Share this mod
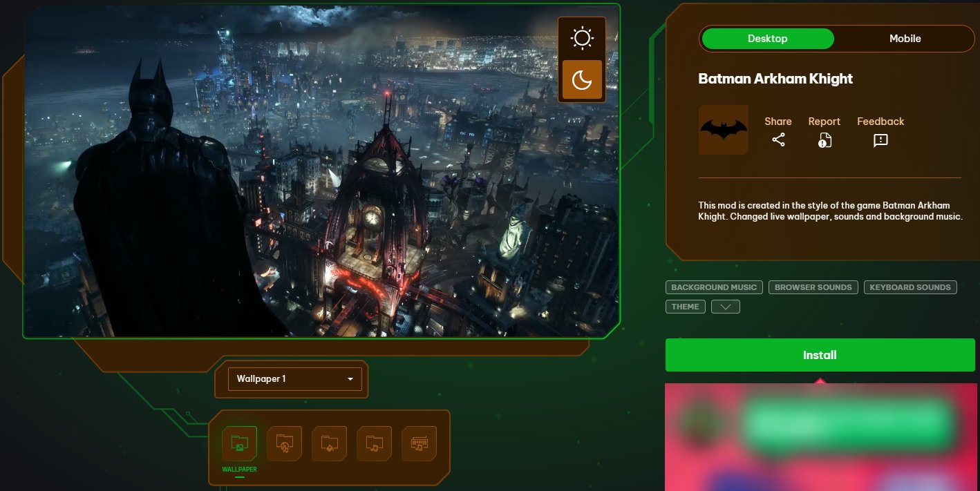Viewport: 980px width, 491px height. click(x=778, y=131)
